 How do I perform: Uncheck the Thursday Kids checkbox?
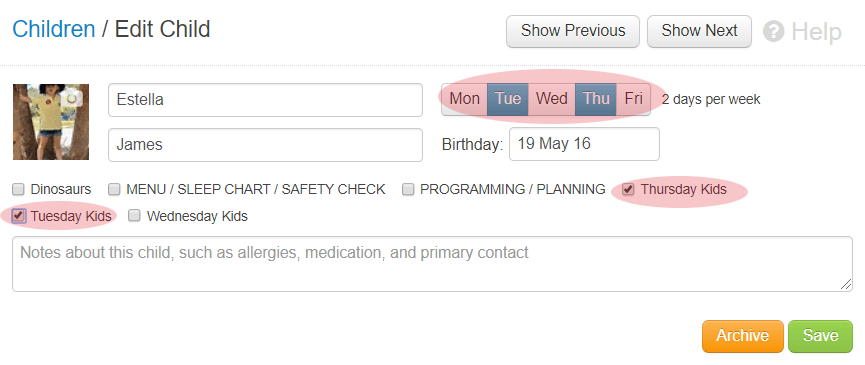coord(628,190)
